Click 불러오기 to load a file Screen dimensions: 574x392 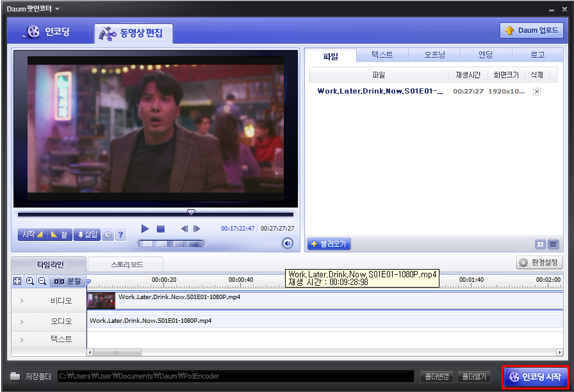pos(329,244)
